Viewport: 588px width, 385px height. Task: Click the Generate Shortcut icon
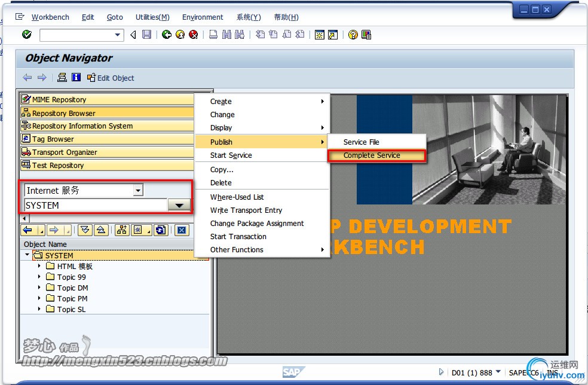click(333, 35)
